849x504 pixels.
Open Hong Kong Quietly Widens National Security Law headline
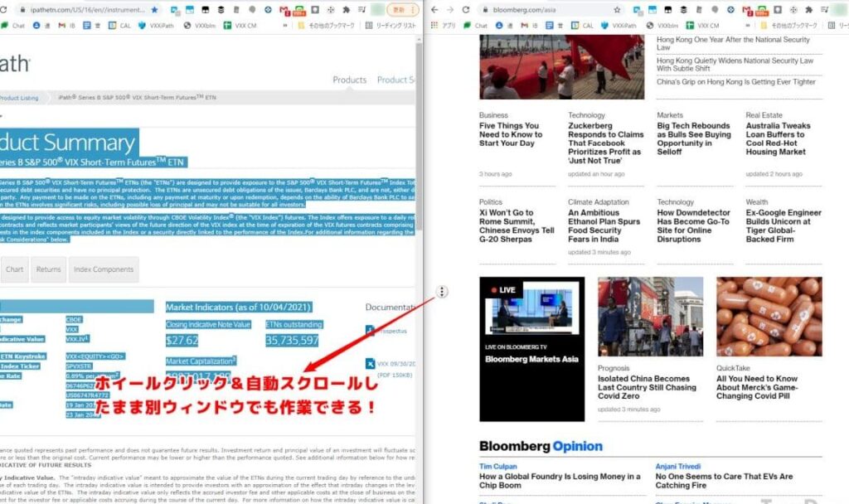pyautogui.click(x=735, y=65)
